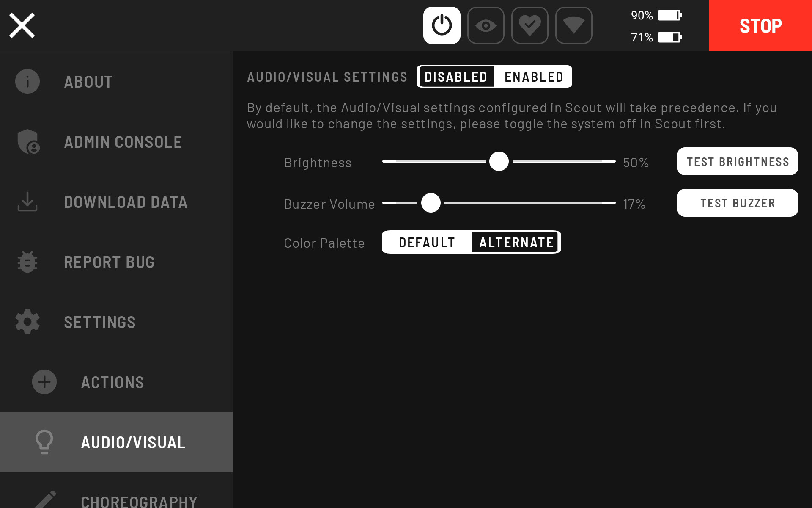Click the heart icon in the top bar

[529, 25]
